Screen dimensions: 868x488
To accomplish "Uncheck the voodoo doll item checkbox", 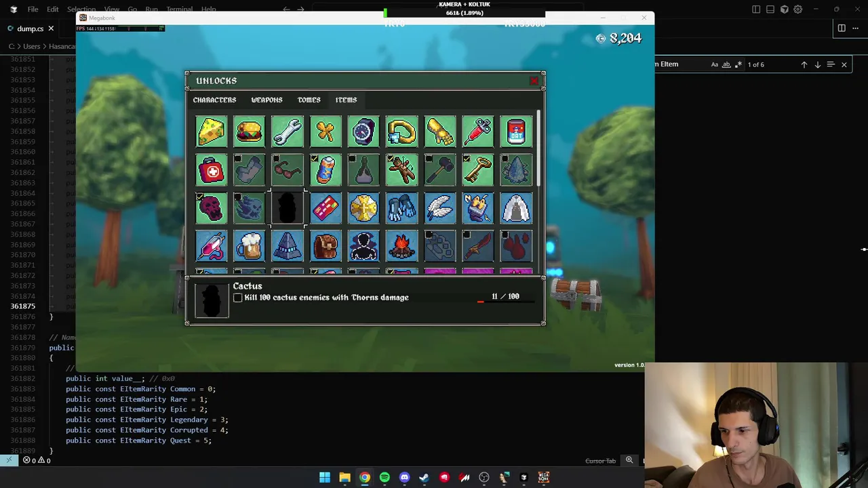I will click(x=390, y=159).
